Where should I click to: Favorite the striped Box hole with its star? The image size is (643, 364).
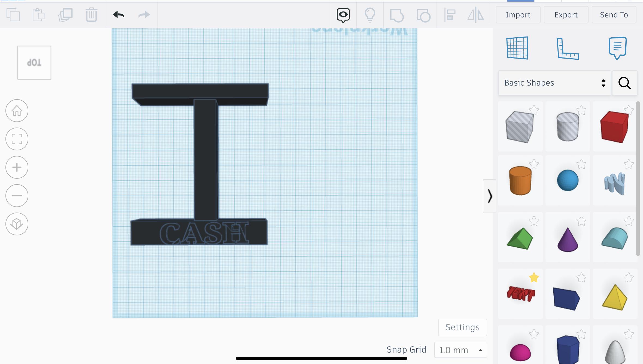click(534, 110)
